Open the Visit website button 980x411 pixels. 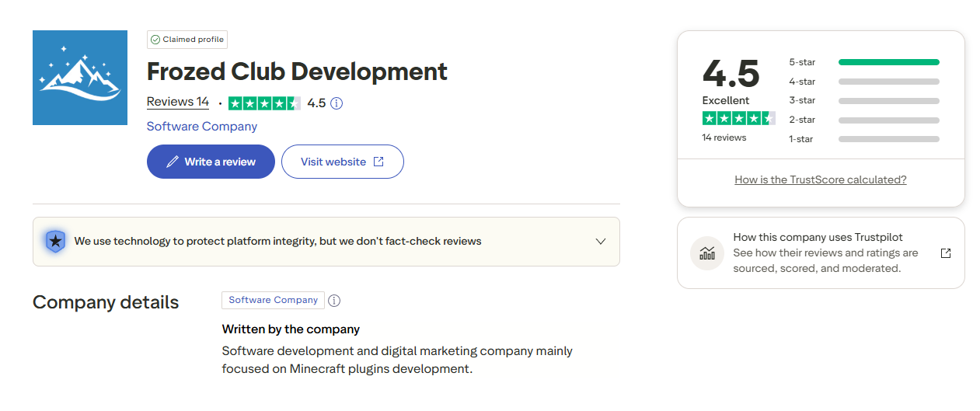(342, 162)
